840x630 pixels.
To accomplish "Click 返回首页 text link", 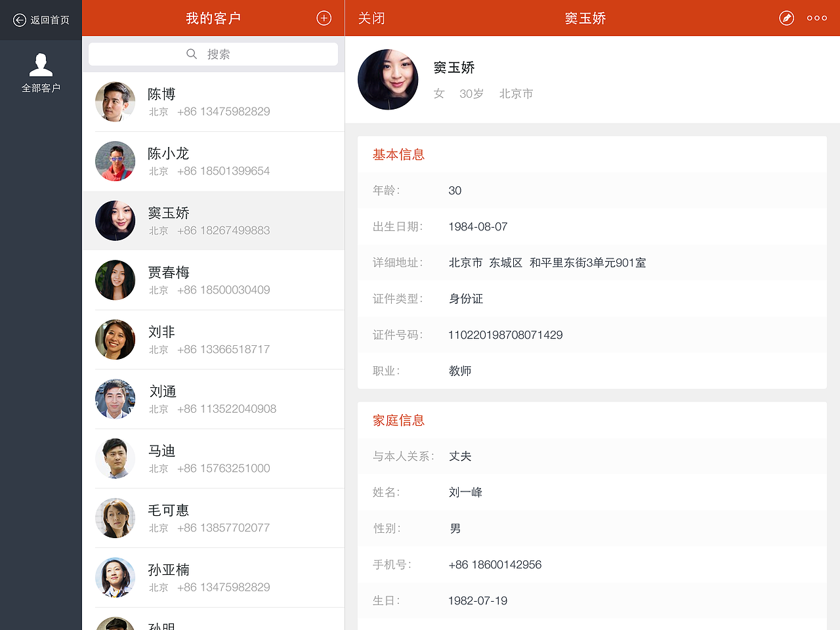I will coord(50,20).
